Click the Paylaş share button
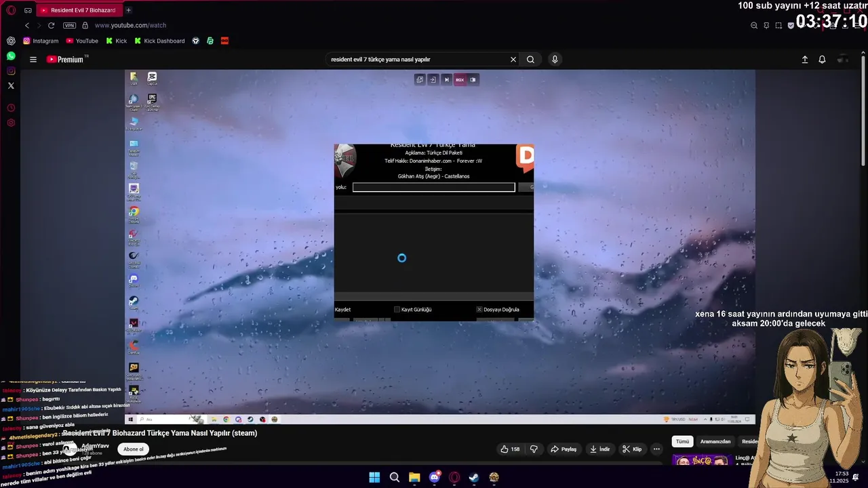Screen dimensions: 868x488 point(564,449)
